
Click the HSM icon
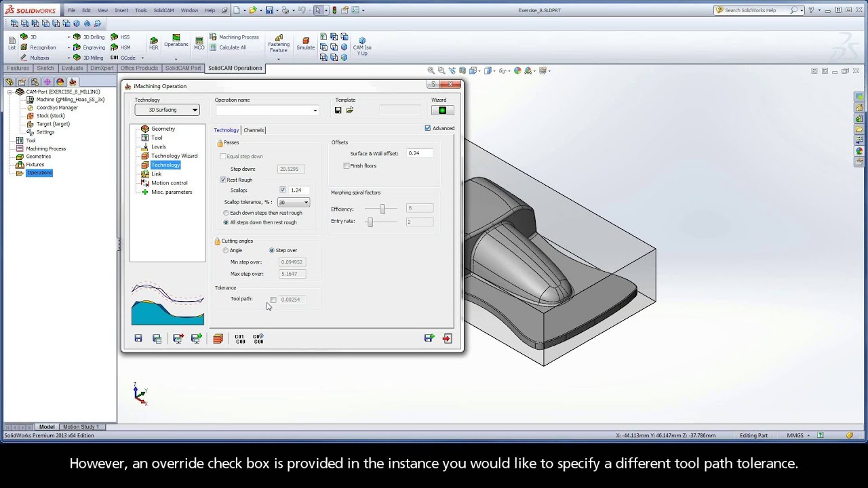tap(114, 47)
